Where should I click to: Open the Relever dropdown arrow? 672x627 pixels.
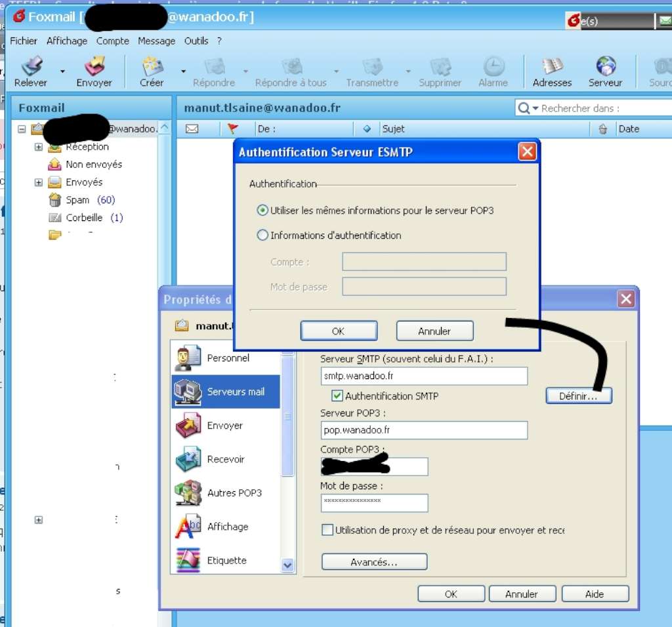click(62, 71)
